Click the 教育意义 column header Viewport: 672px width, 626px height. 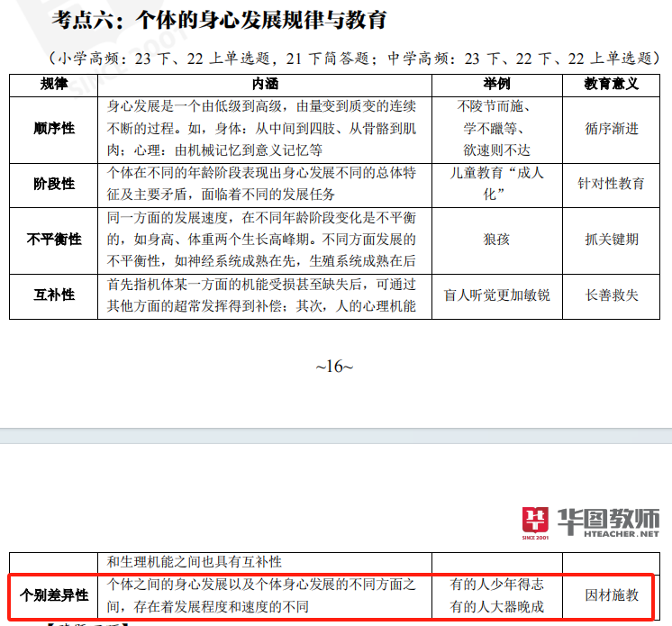click(x=611, y=84)
